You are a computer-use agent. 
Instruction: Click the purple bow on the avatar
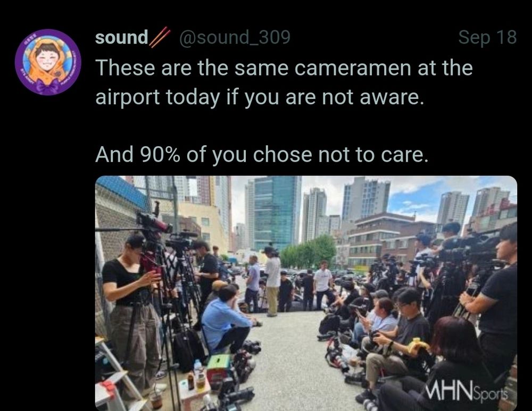tap(47, 86)
